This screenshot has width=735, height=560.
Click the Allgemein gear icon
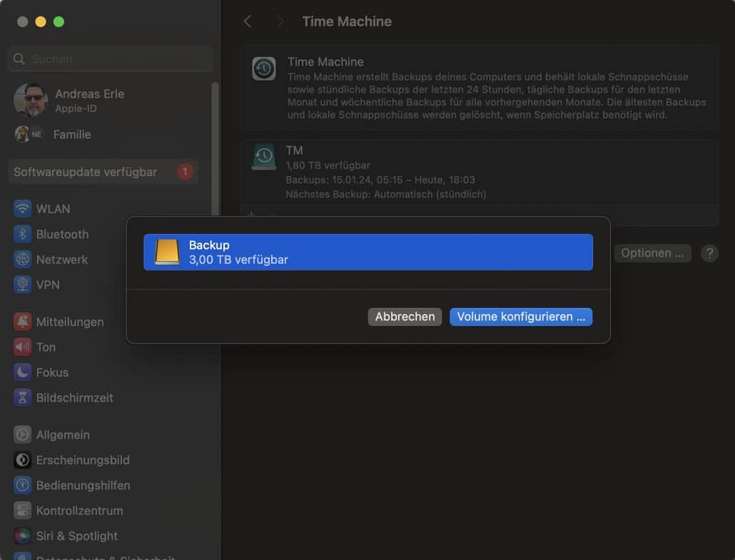pyautogui.click(x=22, y=435)
